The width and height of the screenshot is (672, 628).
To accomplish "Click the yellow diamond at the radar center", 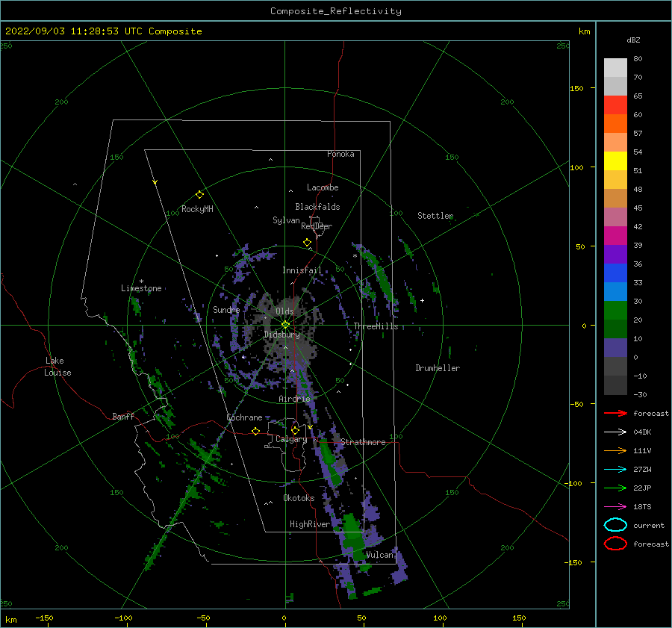I will tap(285, 325).
